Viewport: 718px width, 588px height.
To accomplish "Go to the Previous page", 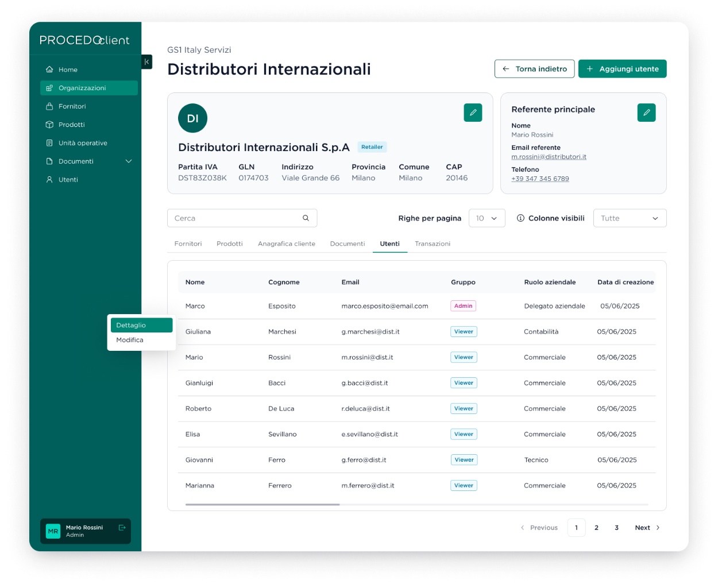I will click(x=539, y=528).
